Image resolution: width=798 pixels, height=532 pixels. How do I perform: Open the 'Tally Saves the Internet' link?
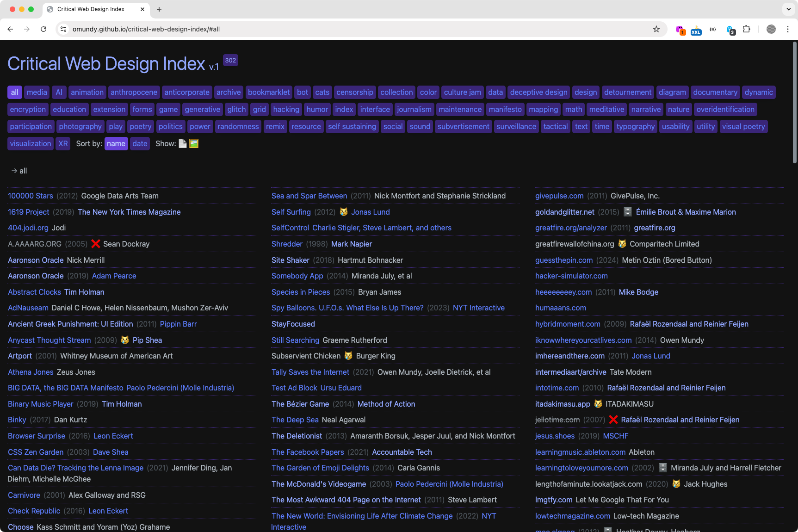pyautogui.click(x=310, y=372)
